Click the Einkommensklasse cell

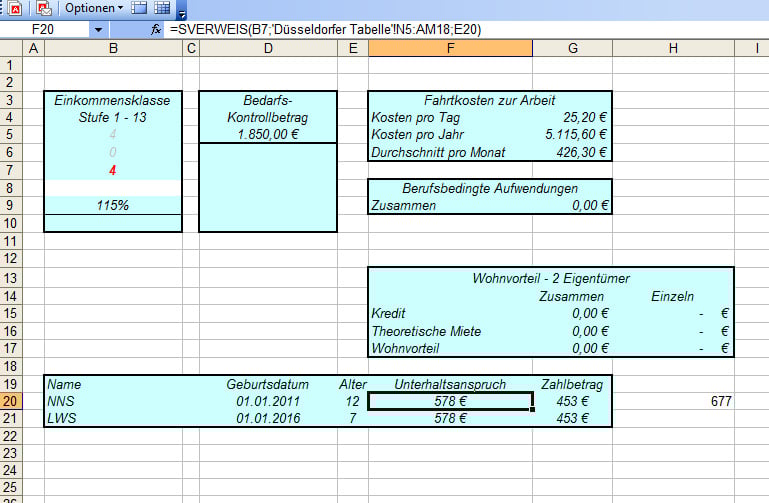[x=113, y=100]
